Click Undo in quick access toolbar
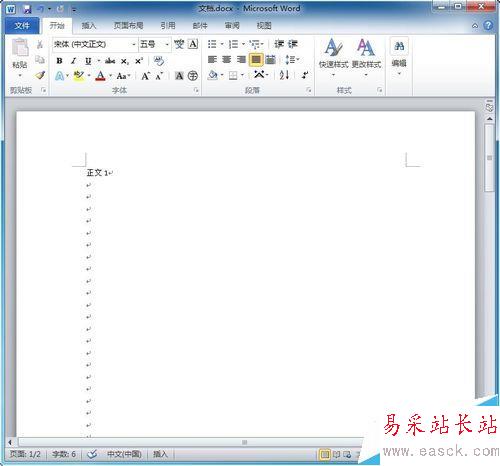The image size is (500, 466). tap(40, 9)
